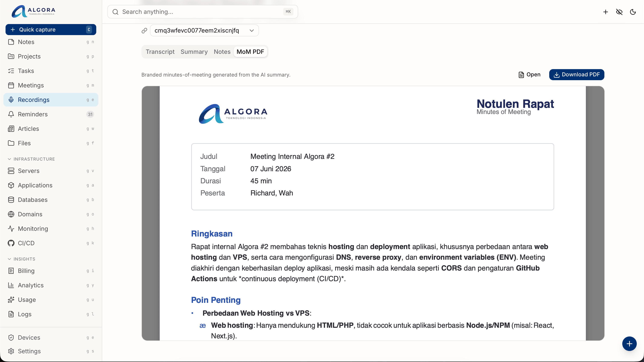Open the recording ID dropdown cmq3wfevc0077eem2xiscnjfq
Screen dimensions: 644x362
(204, 30)
